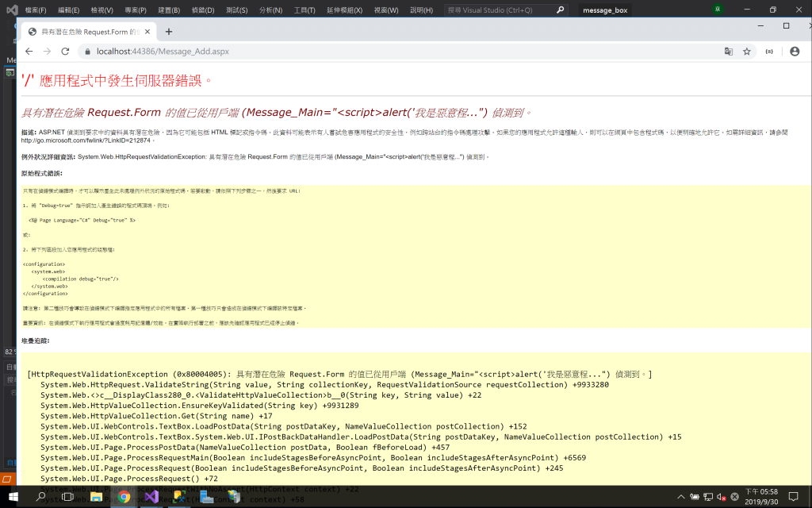Click the Page Language="C#" Debug directive line
This screenshot has width=812, height=508.
(82, 221)
